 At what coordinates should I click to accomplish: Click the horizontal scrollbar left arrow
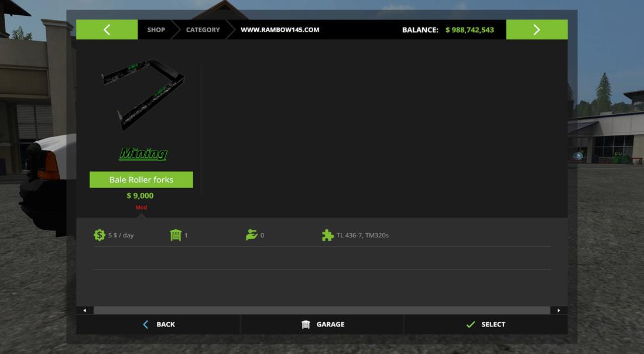(85, 310)
